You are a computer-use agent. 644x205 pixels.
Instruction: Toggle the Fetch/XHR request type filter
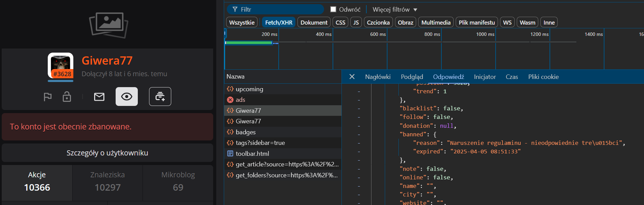[279, 23]
